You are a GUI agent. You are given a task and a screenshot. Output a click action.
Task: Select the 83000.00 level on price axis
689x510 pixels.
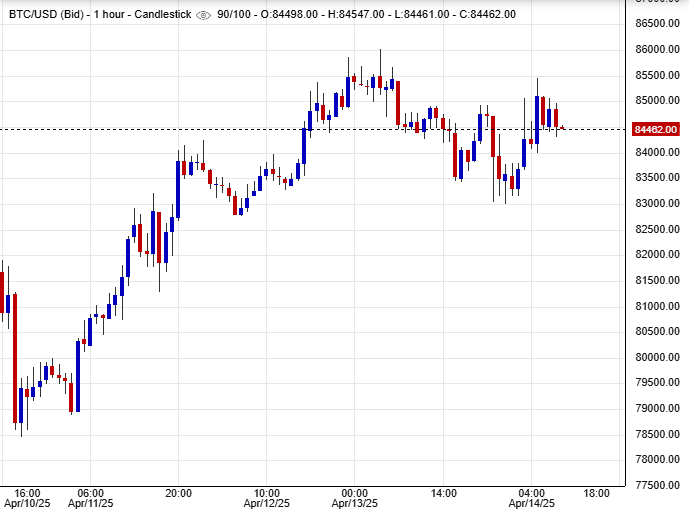click(656, 203)
